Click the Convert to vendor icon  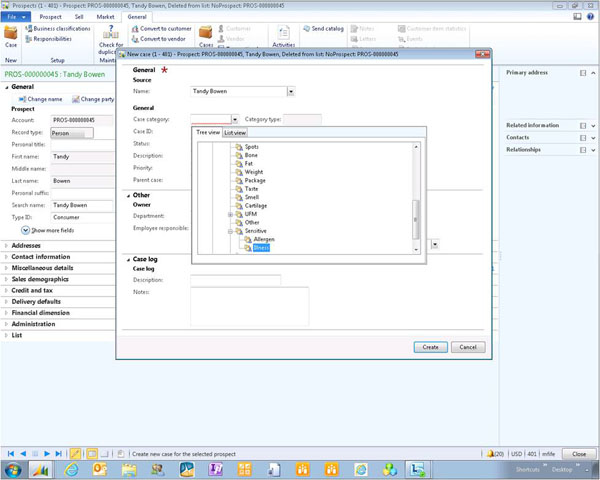[134, 39]
